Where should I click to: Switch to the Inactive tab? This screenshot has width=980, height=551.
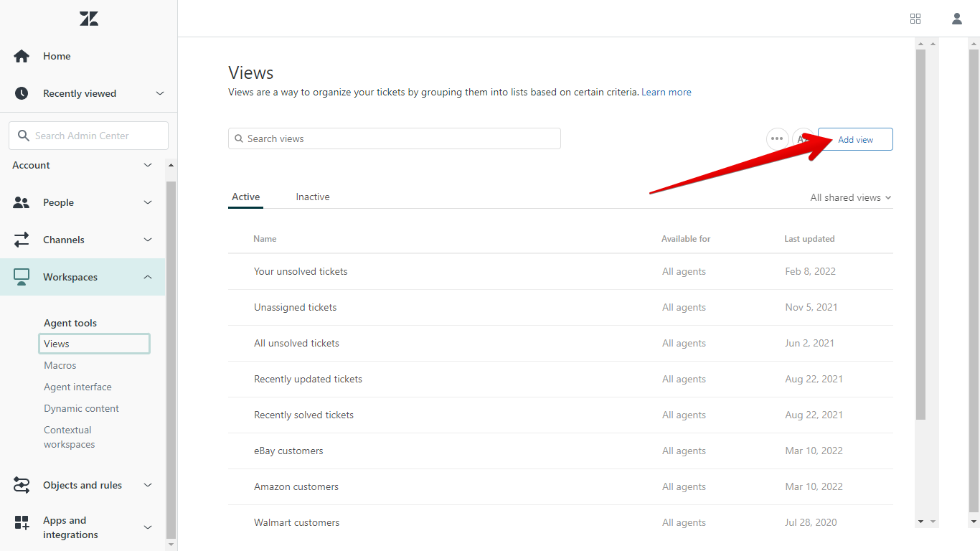click(x=313, y=197)
